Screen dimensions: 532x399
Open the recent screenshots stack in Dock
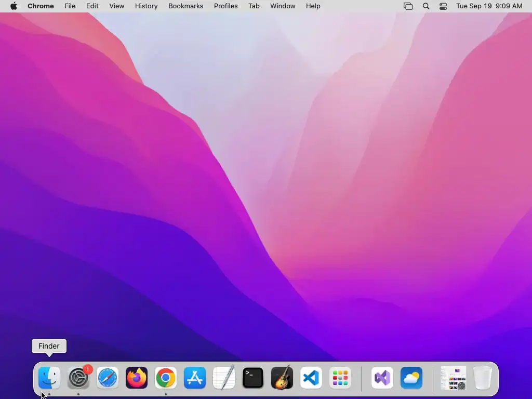(453, 378)
